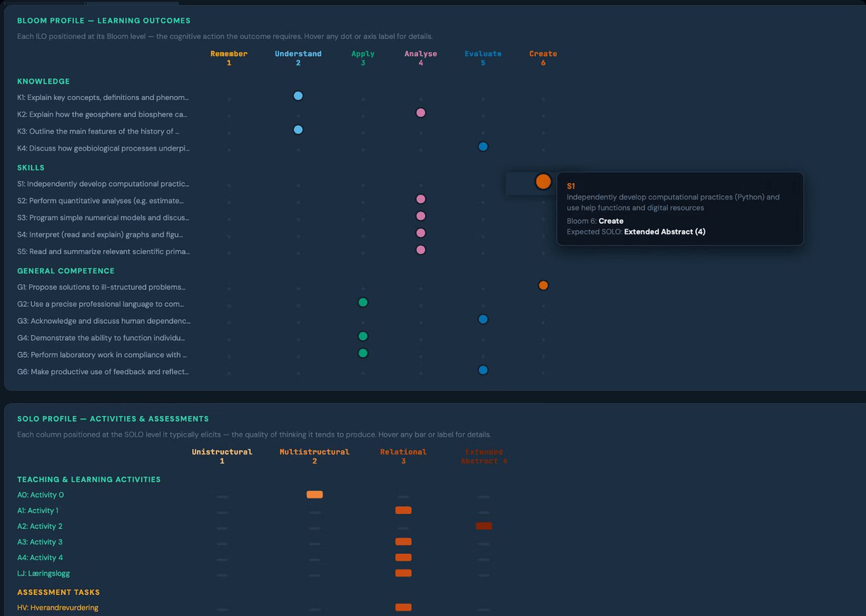Click the G3 outcome label
The height and width of the screenshot is (616, 866).
click(104, 321)
